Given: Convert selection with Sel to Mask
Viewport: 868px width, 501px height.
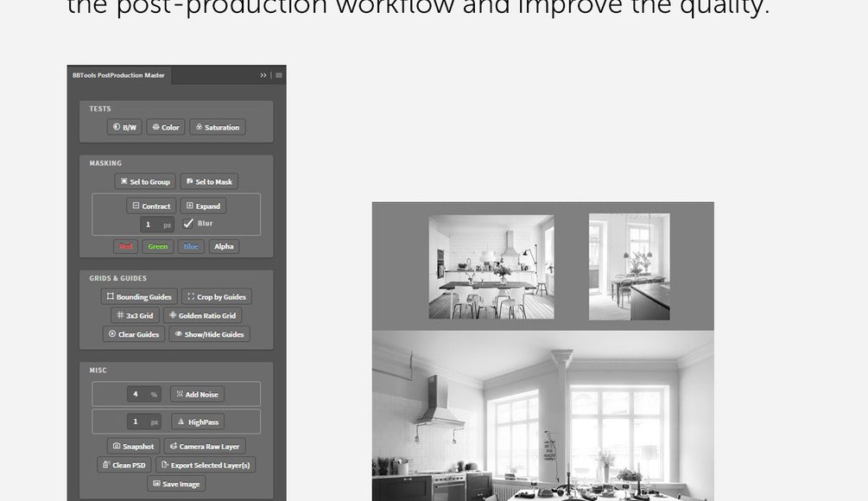Looking at the screenshot, I should pos(208,182).
